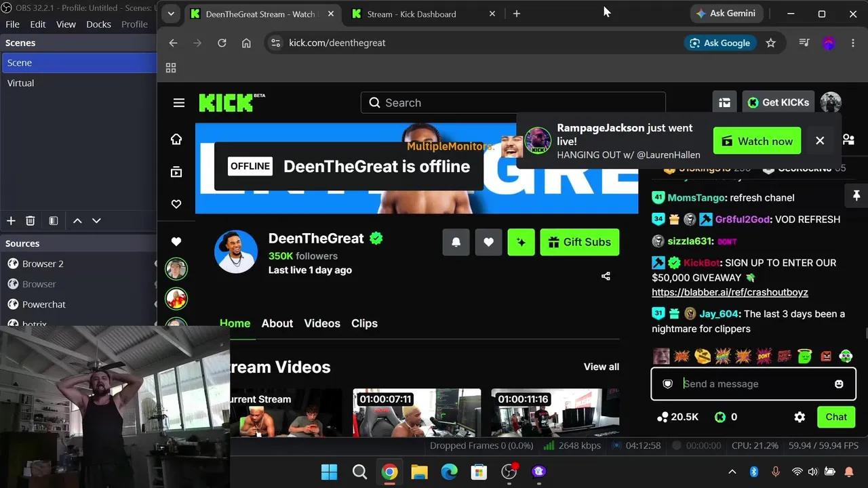Open Chrome media controls icon
Screen dimensions: 868x488
[804, 43]
